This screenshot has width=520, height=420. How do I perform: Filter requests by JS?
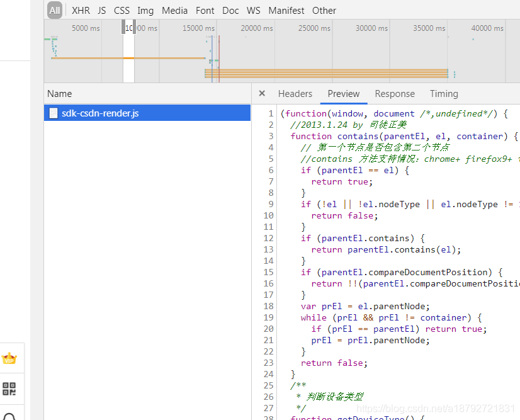[x=102, y=11]
